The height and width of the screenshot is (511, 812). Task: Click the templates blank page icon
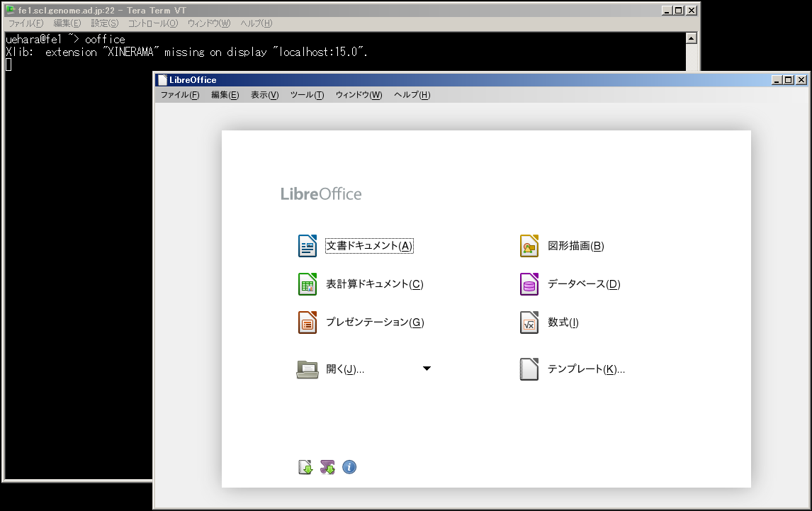pyautogui.click(x=529, y=369)
